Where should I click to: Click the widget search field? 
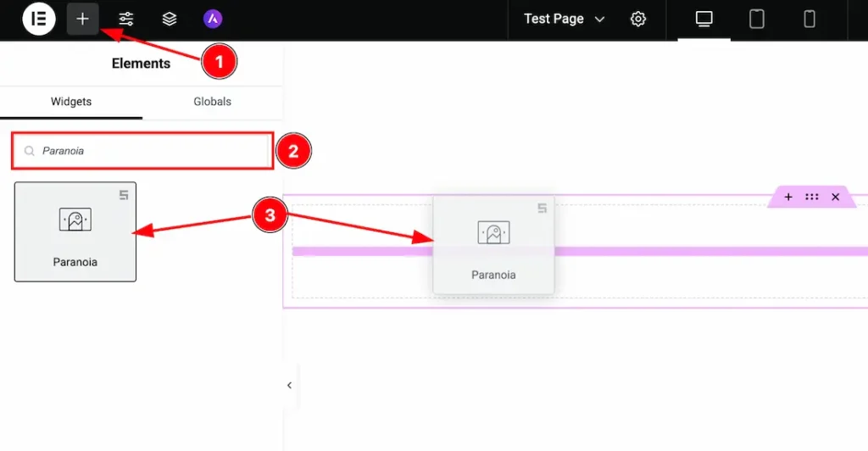[x=142, y=151]
